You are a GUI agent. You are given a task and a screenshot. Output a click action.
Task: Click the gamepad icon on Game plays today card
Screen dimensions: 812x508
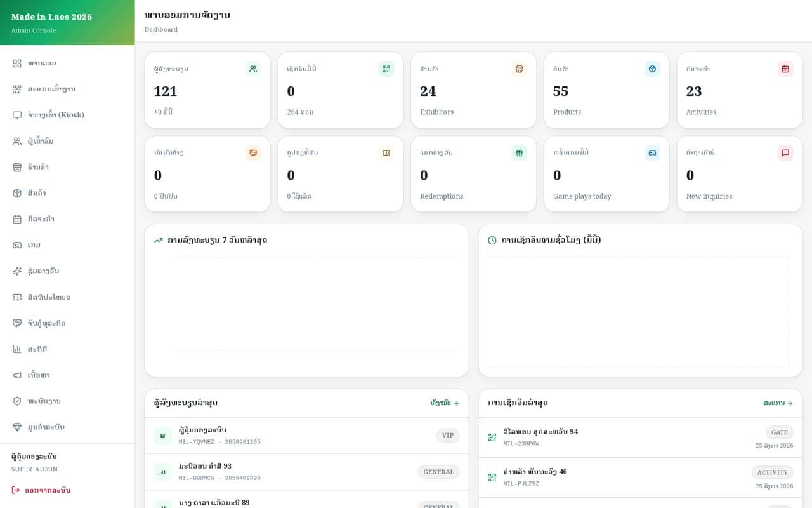[652, 153]
